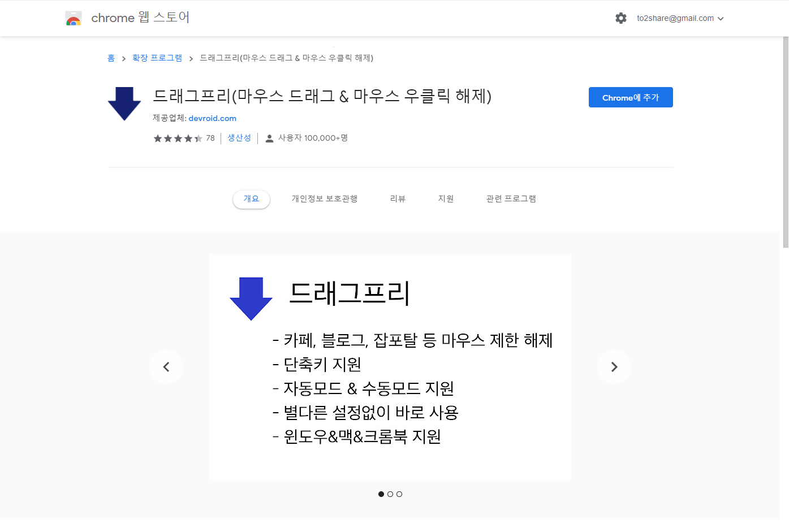This screenshot has width=789, height=532.
Task: Click the Chrome Web Store logo icon
Action: click(x=74, y=18)
